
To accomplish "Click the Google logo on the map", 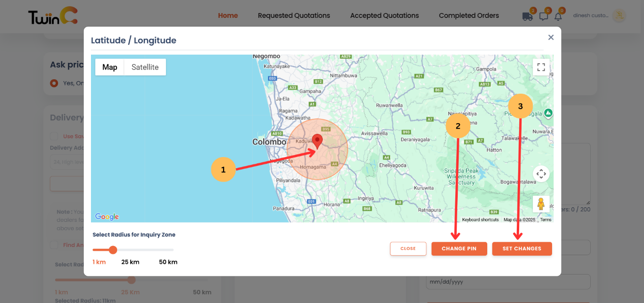I will tap(106, 216).
